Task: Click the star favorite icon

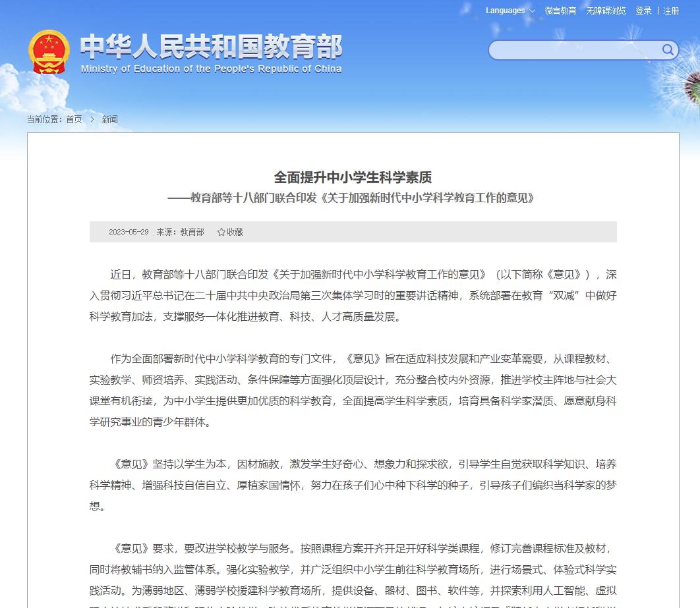Action: (221, 232)
